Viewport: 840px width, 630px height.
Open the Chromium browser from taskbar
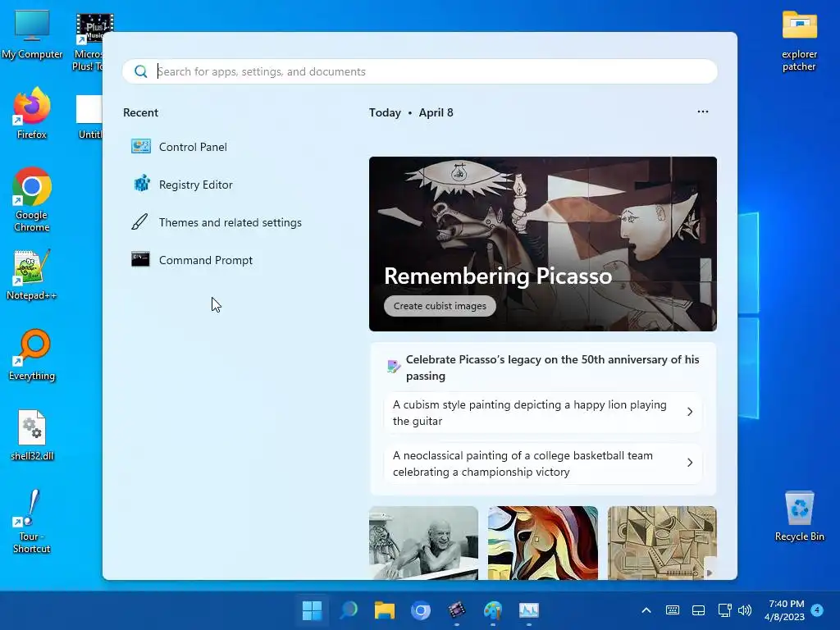pos(421,610)
